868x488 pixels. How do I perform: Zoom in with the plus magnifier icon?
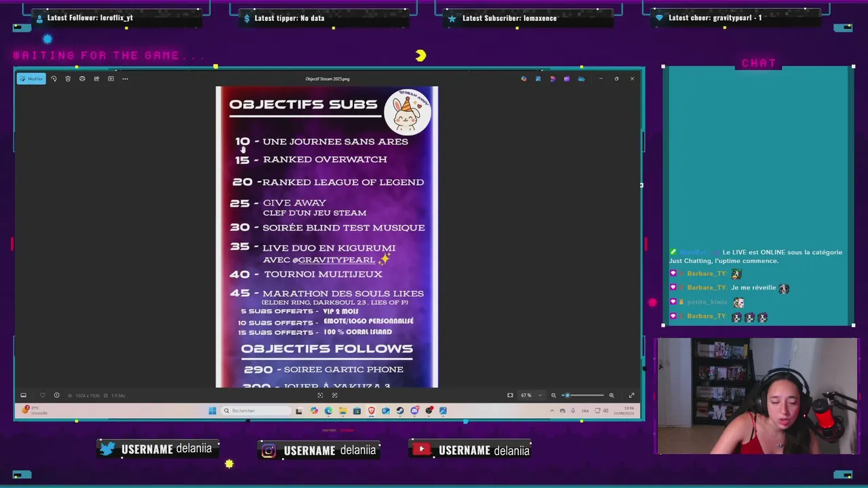(x=611, y=395)
